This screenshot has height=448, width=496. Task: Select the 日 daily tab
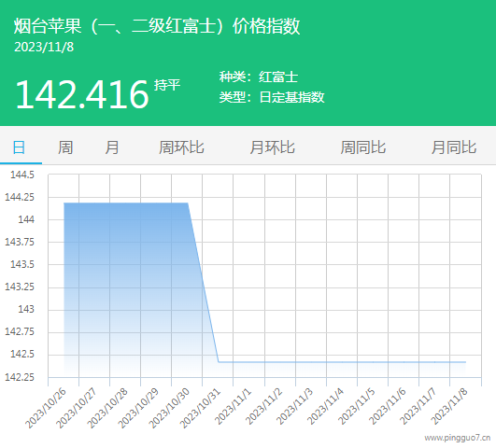19,147
